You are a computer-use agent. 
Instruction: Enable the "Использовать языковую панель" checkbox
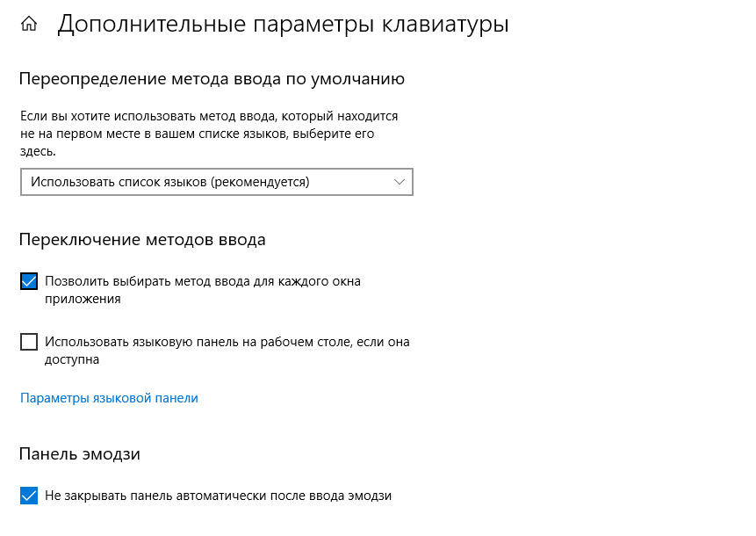point(29,342)
